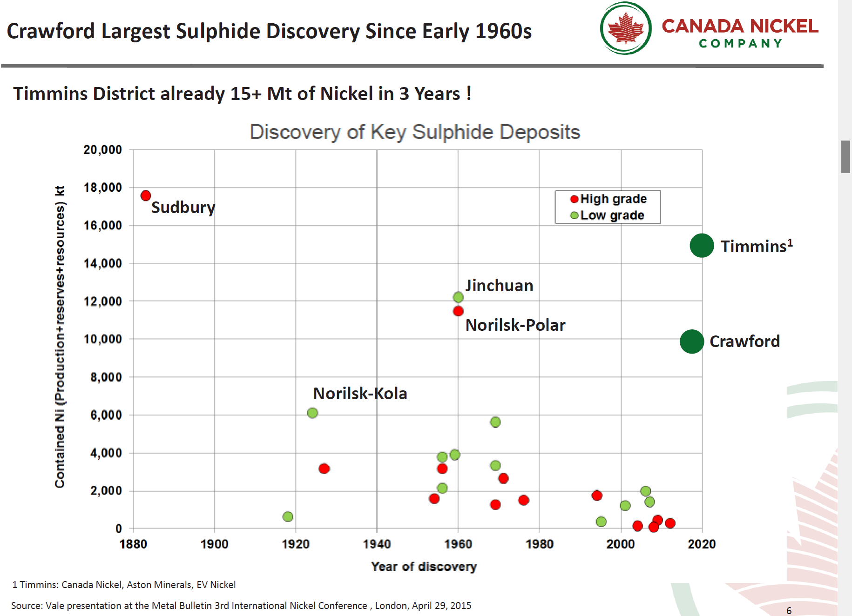Click the "CANADA NICKEL COMPANY" wordmark text
The image size is (852, 616).
(x=740, y=33)
